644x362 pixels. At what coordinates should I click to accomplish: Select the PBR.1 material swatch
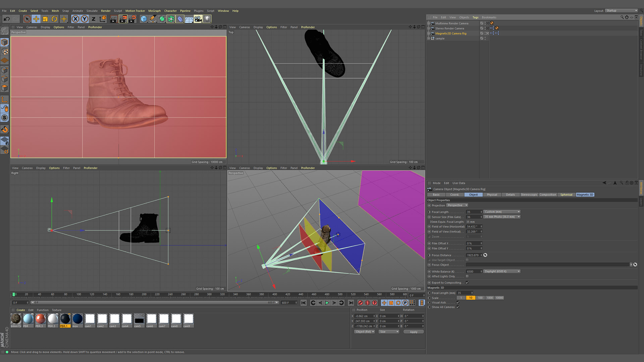coord(65,320)
